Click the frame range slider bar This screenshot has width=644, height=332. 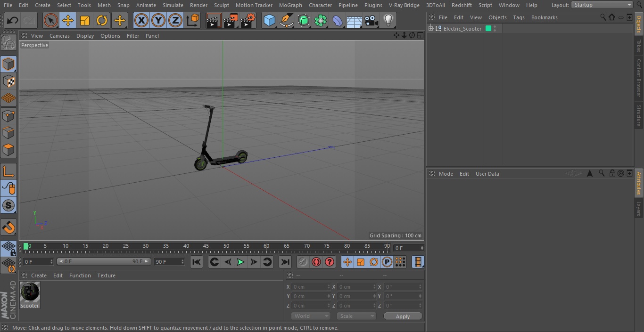point(104,261)
